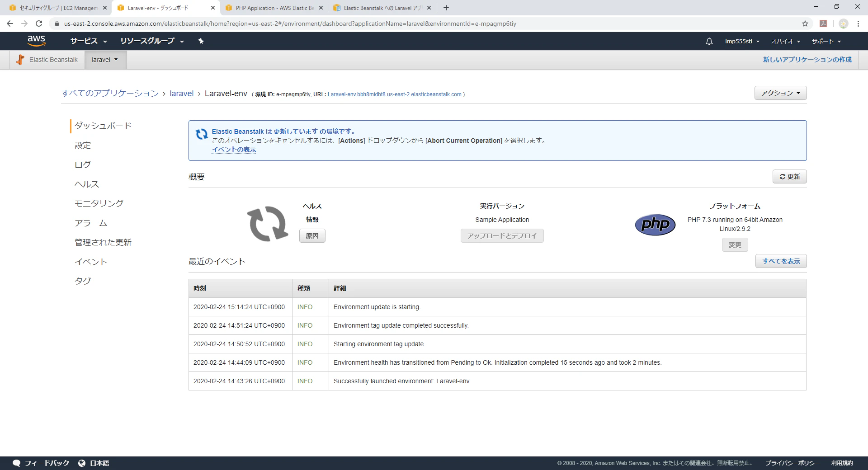Go back in browser history

[10, 23]
